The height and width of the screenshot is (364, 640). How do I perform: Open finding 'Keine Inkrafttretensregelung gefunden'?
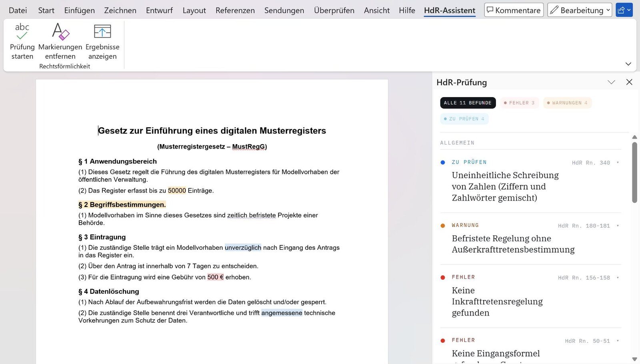497,301
